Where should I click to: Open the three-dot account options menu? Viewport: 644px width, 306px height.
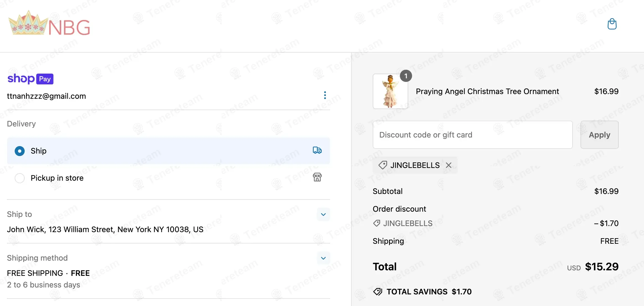[x=325, y=95]
